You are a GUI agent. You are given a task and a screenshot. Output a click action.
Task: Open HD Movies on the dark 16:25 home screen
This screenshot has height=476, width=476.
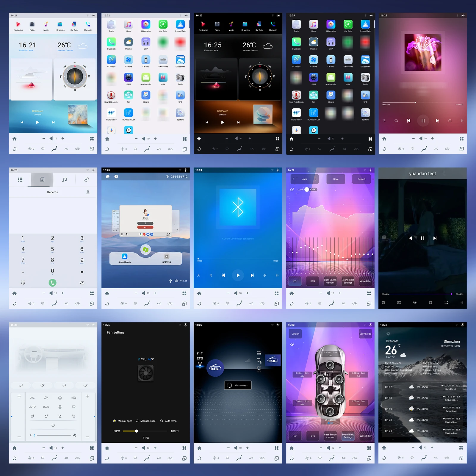(x=245, y=26)
